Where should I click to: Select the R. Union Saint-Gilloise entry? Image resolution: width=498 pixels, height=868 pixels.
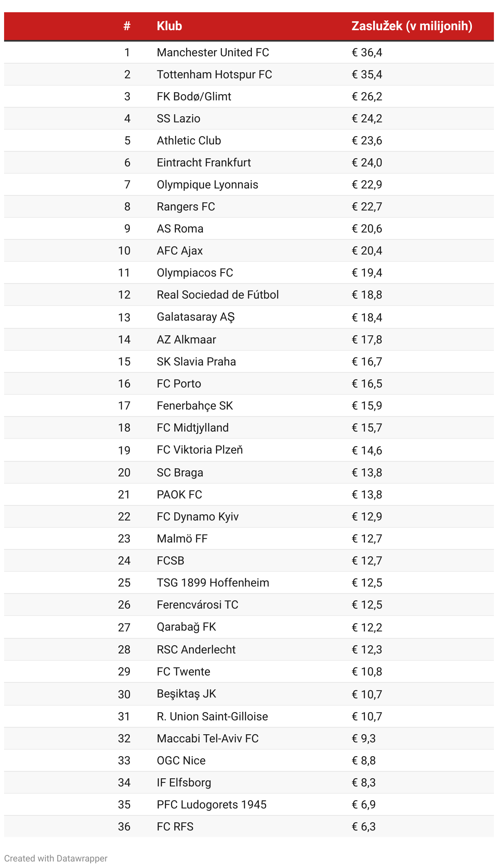click(x=212, y=716)
